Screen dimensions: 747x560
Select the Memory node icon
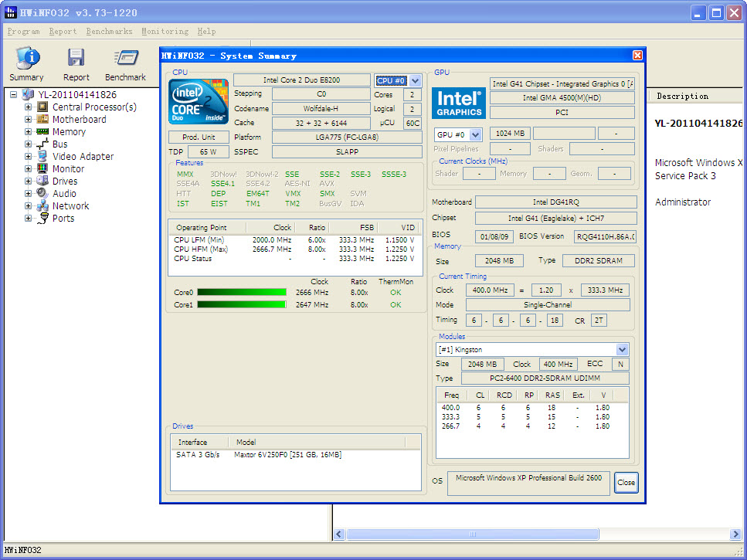(x=42, y=132)
